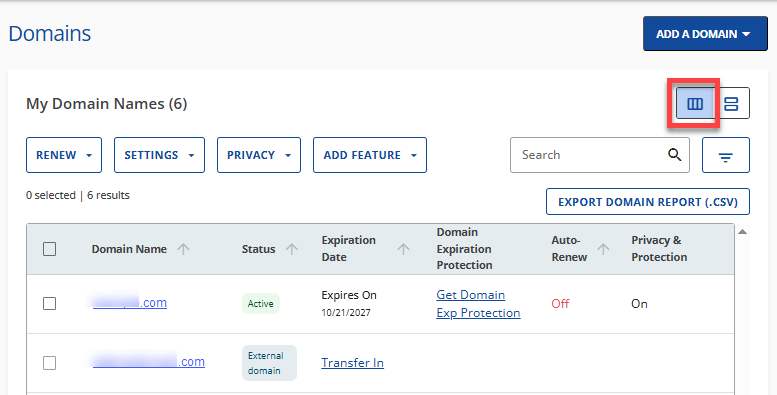Click the Transfer In link
Image resolution: width=777 pixels, height=395 pixels.
tap(352, 363)
